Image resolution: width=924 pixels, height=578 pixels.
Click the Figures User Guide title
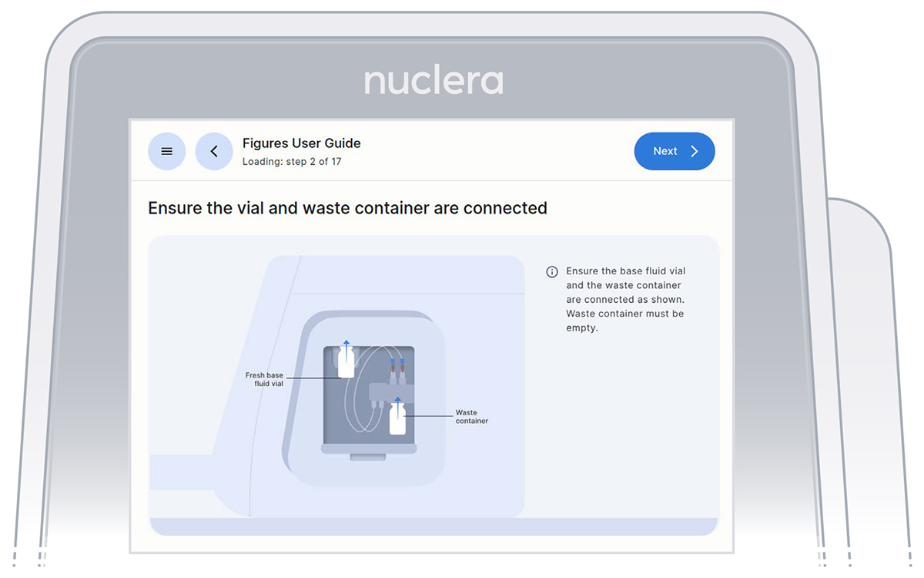302,143
